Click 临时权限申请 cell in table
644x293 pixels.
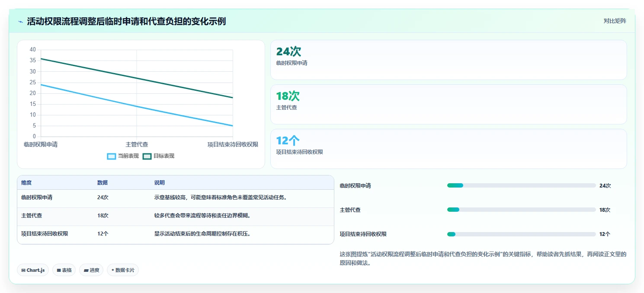point(37,197)
